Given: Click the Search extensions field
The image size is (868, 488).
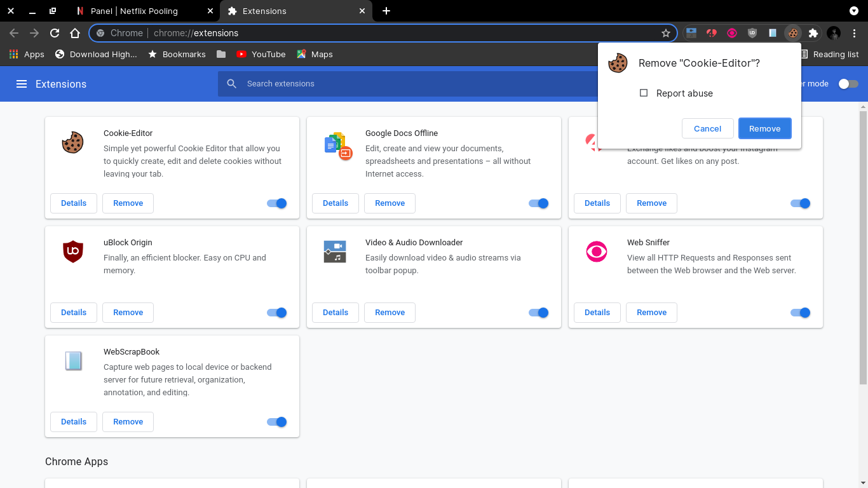Looking at the screenshot, I should (x=407, y=84).
